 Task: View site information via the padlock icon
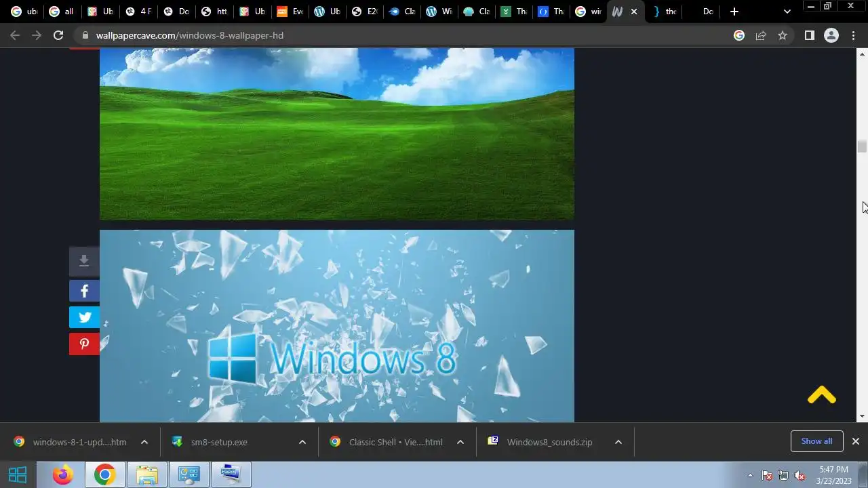point(84,35)
